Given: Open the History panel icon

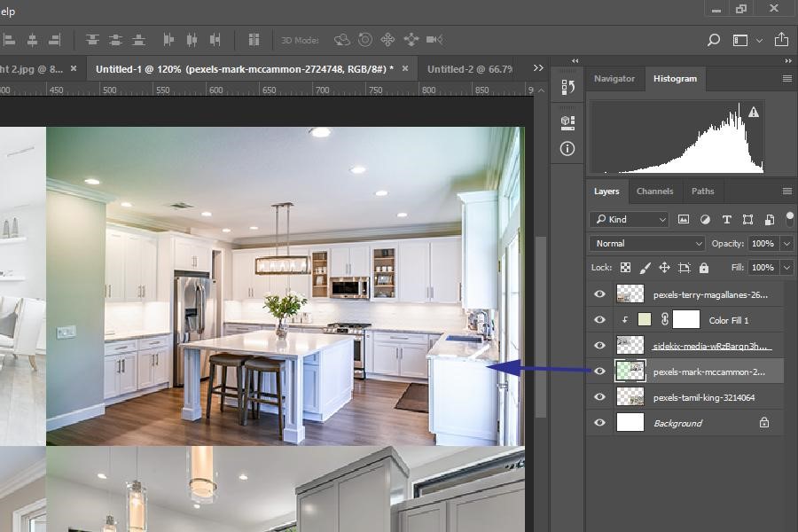Looking at the screenshot, I should tap(568, 87).
